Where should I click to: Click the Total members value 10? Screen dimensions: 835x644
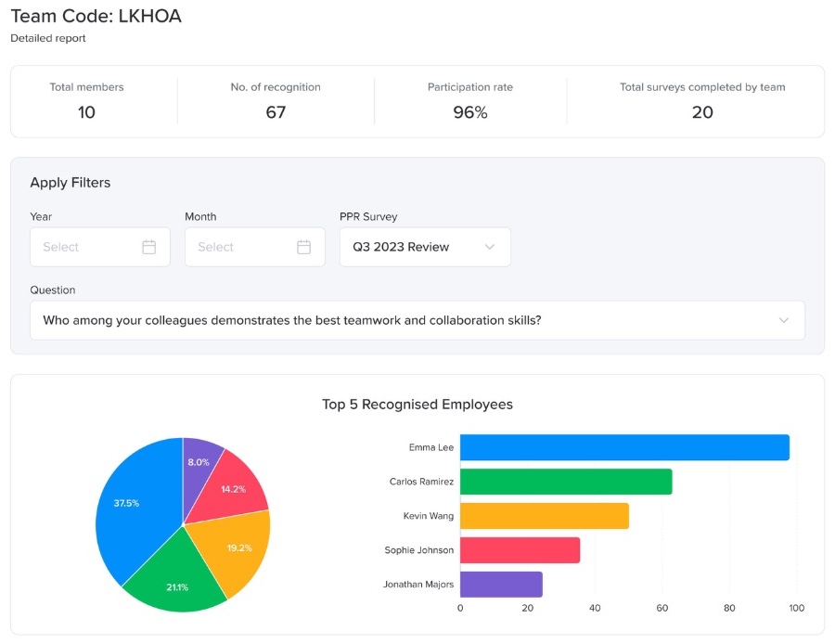coord(86,112)
